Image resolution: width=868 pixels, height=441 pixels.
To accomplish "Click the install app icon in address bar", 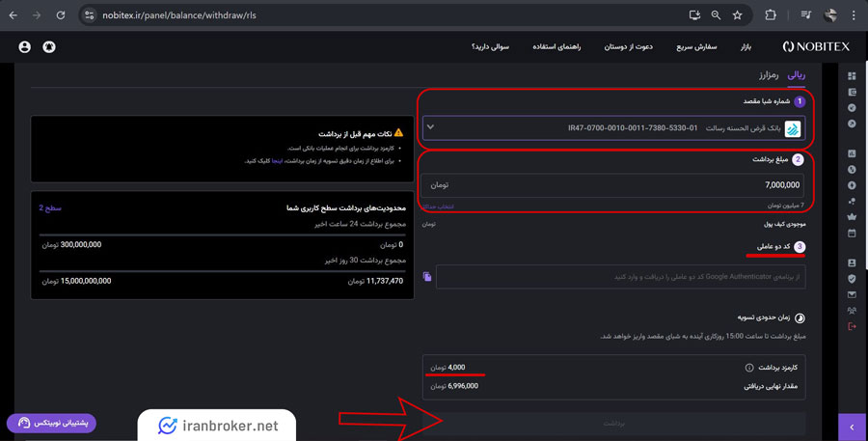I will point(694,15).
